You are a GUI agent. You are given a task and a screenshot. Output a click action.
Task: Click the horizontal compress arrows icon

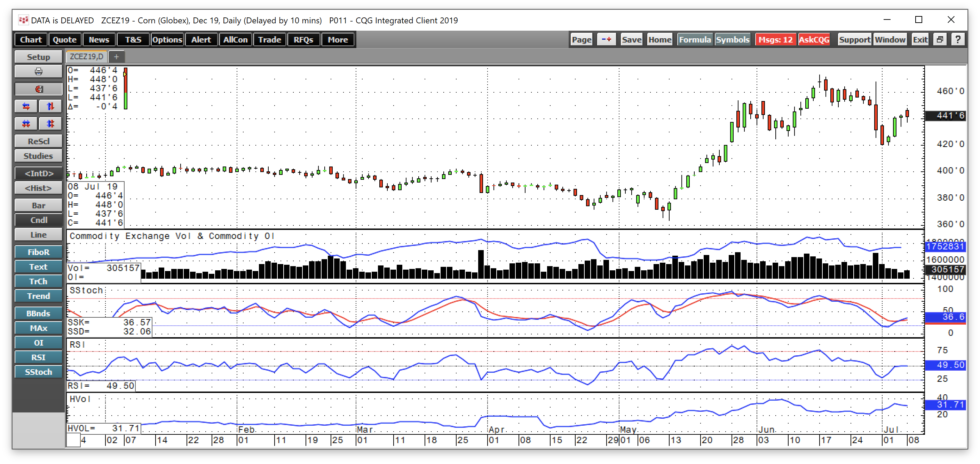click(x=26, y=123)
